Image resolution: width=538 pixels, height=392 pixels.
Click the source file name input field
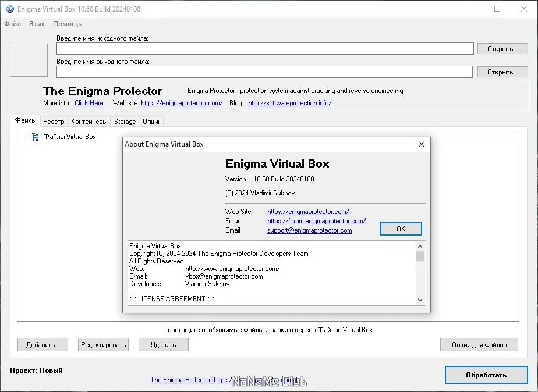click(x=265, y=49)
